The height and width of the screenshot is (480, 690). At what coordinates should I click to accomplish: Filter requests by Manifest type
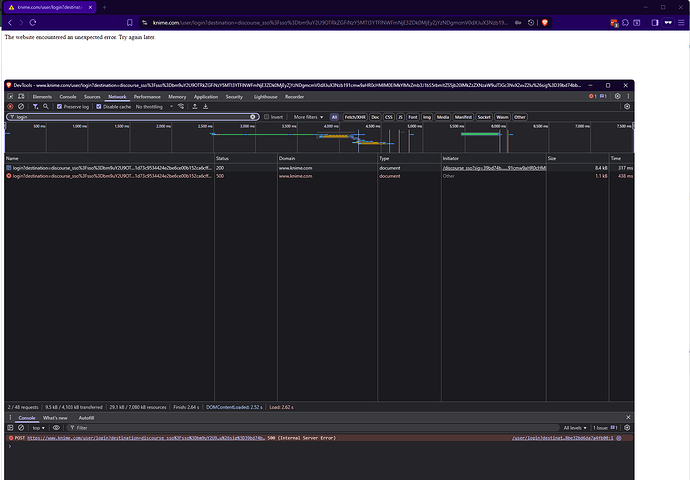coord(463,117)
